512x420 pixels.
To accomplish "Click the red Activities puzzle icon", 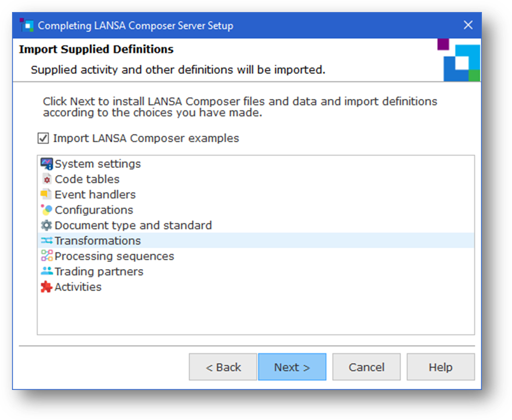I will (46, 287).
